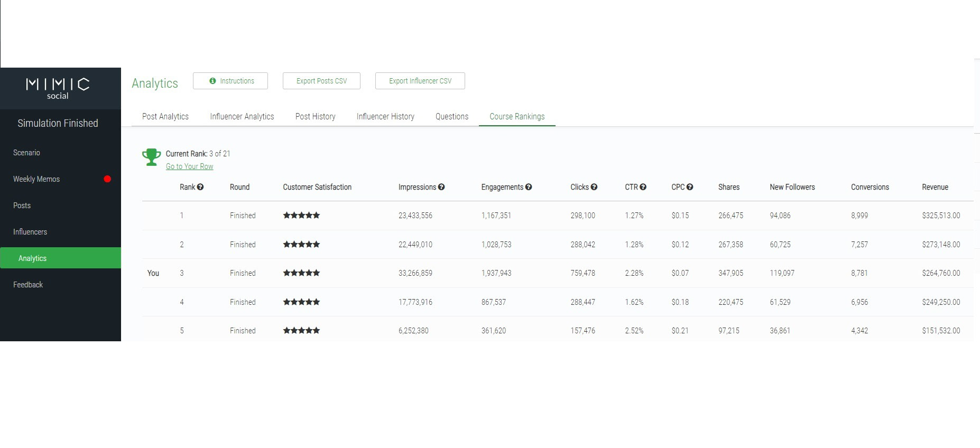Click the Clicks column help icon
The image size is (980, 448).
[594, 187]
